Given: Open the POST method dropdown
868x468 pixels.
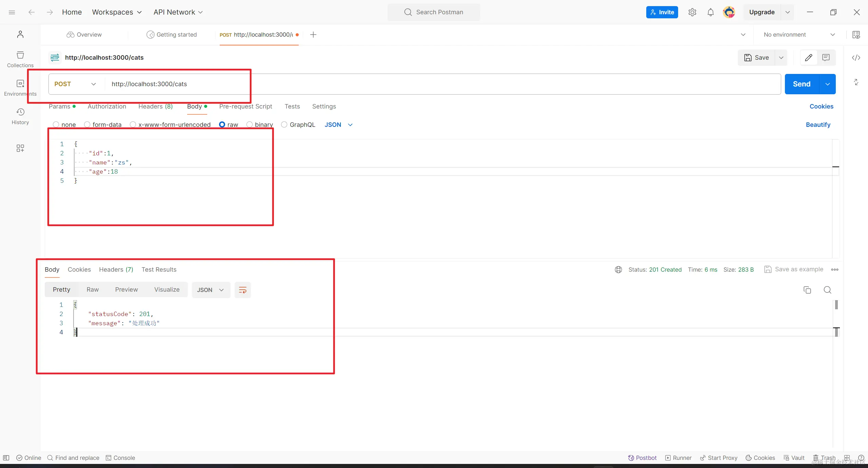Looking at the screenshot, I should [x=75, y=84].
